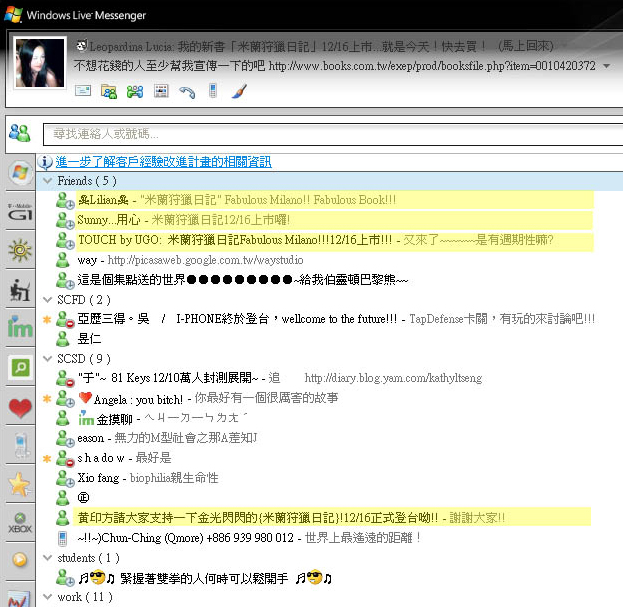Collapse the SCSD (9) group
Image resolution: width=623 pixels, height=607 pixels.
click(x=47, y=359)
